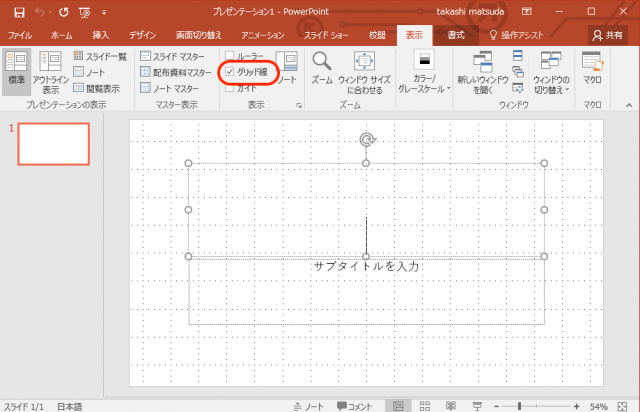The height and width of the screenshot is (412, 640).
Task: Open スライドマスター (Slide Master) view
Action: click(x=175, y=57)
